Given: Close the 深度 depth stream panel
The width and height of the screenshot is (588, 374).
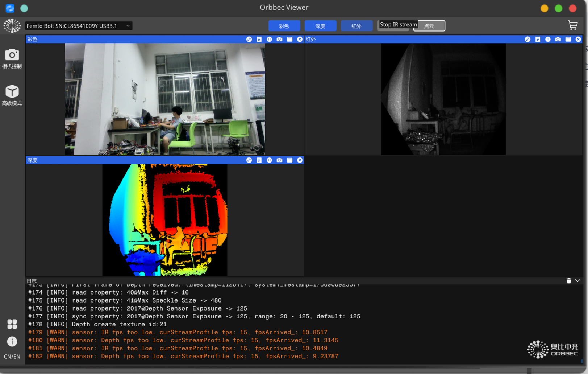Looking at the screenshot, I should click(300, 160).
